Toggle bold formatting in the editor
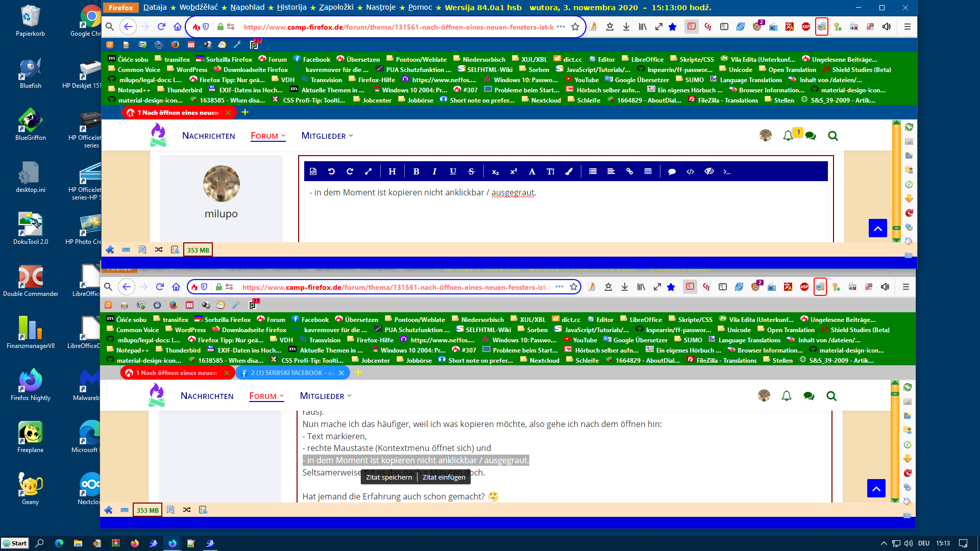The width and height of the screenshot is (980, 551). tap(416, 171)
